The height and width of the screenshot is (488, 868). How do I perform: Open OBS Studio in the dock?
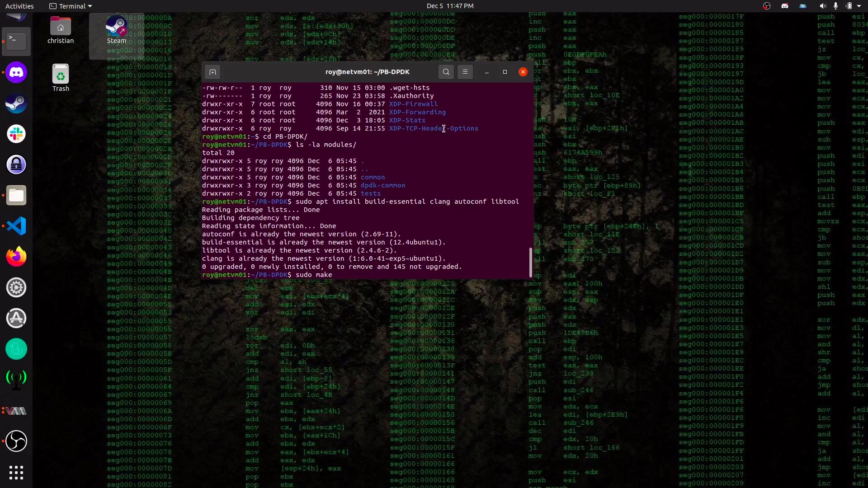tap(16, 441)
